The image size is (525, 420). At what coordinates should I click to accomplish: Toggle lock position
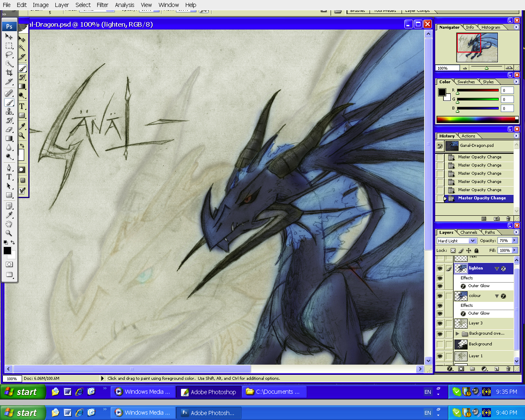pos(468,251)
